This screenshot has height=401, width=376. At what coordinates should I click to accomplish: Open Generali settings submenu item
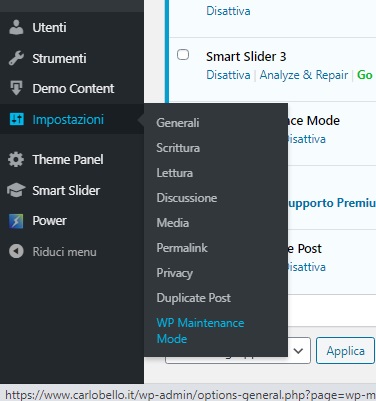(178, 123)
